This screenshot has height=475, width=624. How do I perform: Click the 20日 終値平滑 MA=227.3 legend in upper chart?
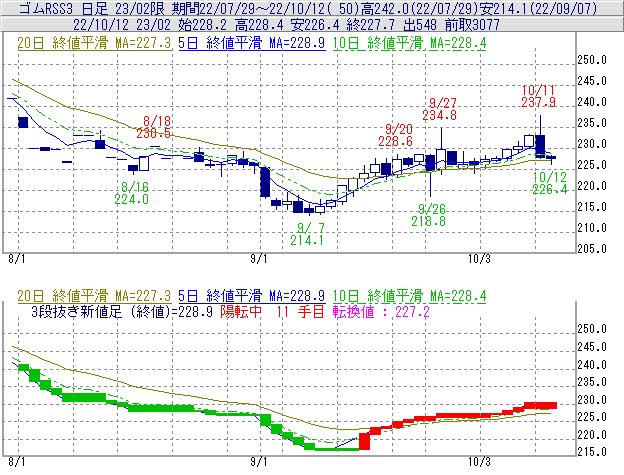click(x=94, y=43)
